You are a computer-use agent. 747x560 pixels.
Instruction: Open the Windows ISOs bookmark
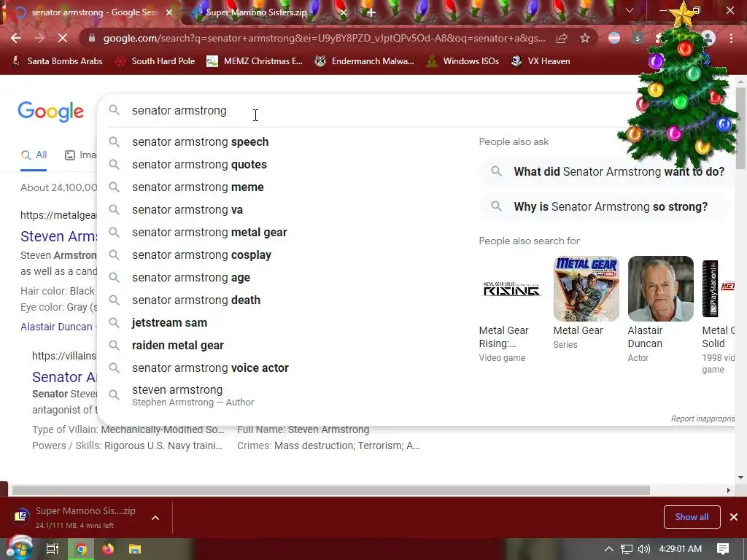(462, 61)
